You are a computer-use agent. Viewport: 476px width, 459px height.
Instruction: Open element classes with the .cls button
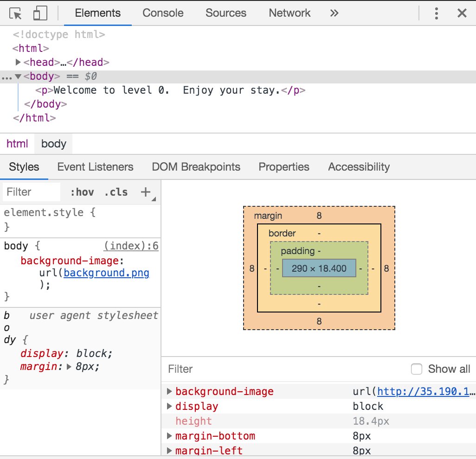[x=116, y=192]
